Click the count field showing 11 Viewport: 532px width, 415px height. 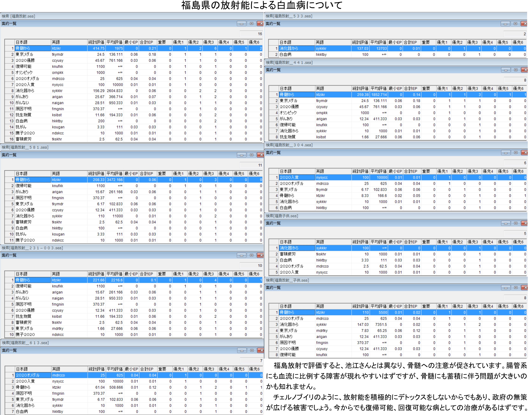coord(252,165)
